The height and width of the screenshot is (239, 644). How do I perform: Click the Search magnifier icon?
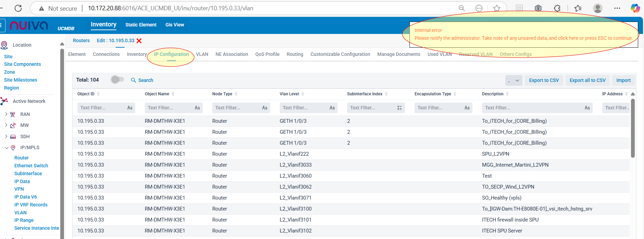(x=134, y=80)
